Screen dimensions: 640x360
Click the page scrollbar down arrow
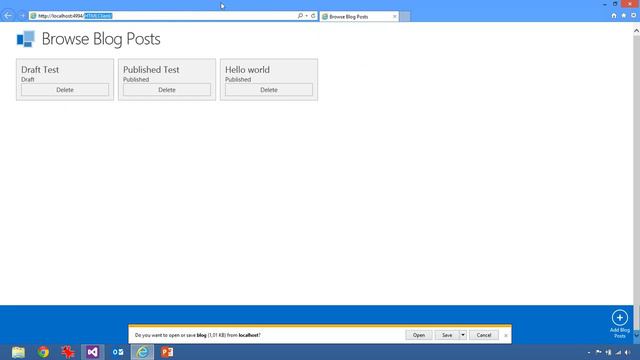(636, 335)
